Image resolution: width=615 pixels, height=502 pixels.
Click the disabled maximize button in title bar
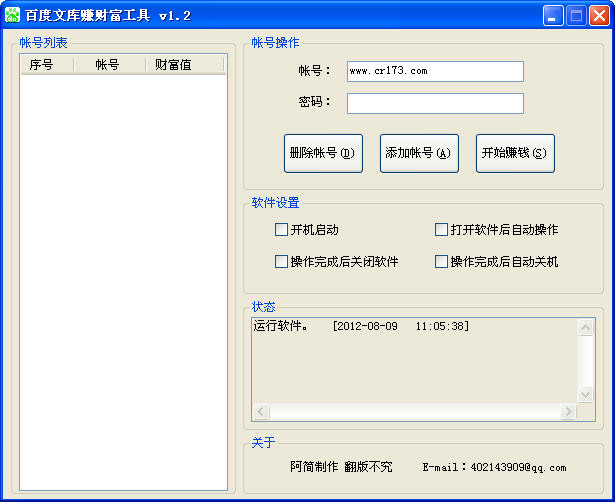point(576,16)
